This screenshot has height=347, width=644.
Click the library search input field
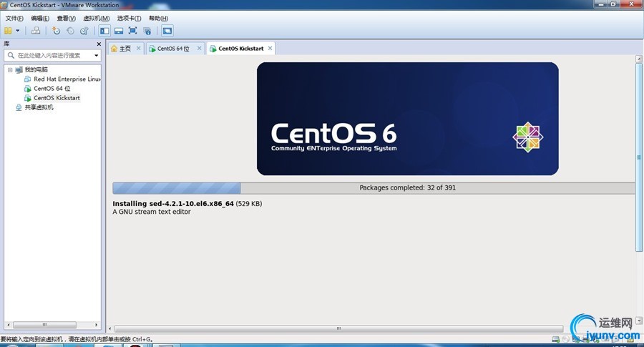click(x=53, y=55)
